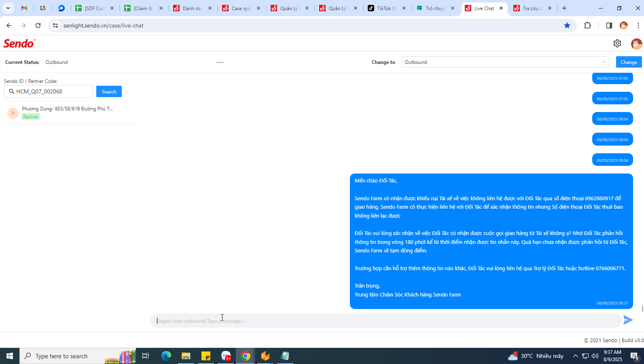Switch to the Case syst tab
The image size is (644, 364).
241,8
